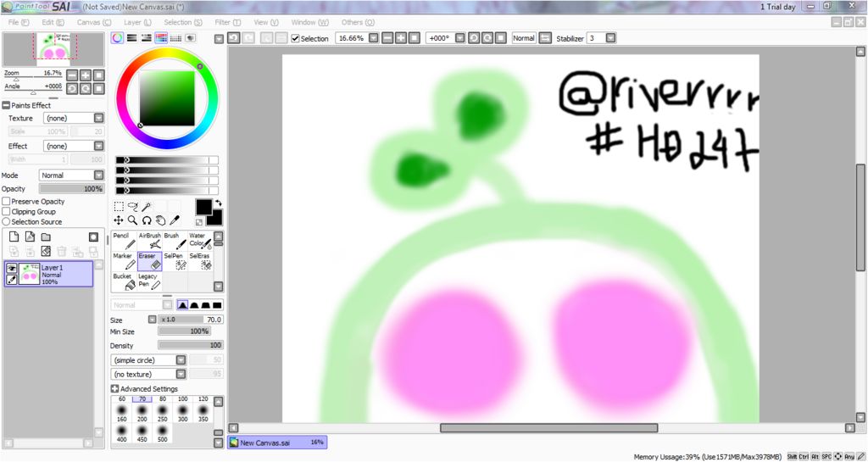The height and width of the screenshot is (462, 868).
Task: Select the SelPen tool
Action: click(175, 261)
